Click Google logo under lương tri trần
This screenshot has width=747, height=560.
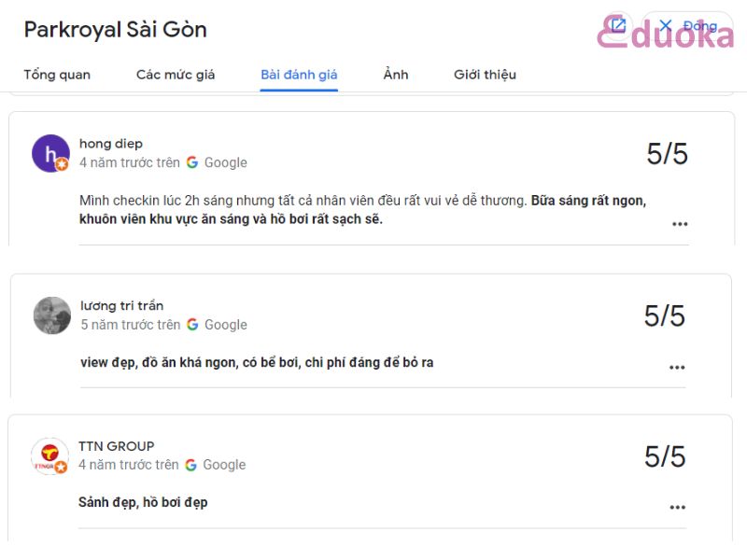pos(192,325)
